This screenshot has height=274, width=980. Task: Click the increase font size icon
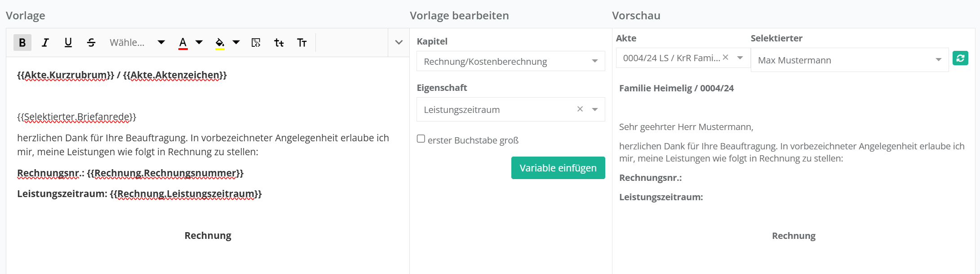[x=302, y=43]
